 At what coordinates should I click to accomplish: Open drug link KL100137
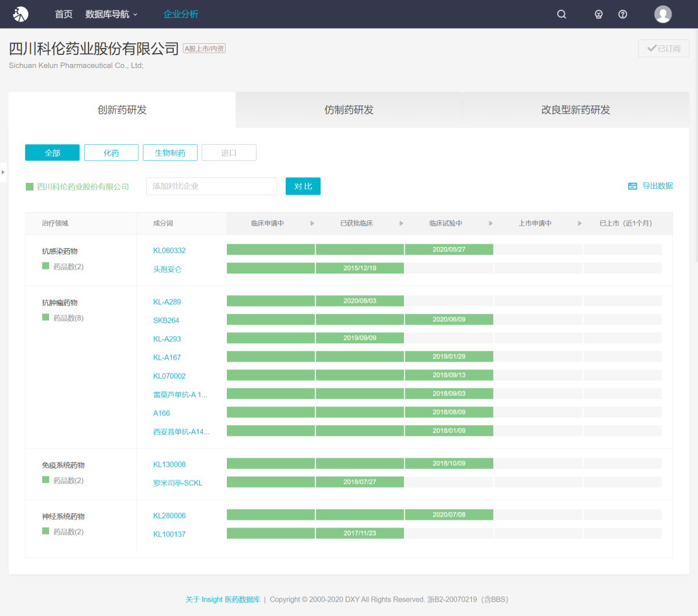[169, 534]
